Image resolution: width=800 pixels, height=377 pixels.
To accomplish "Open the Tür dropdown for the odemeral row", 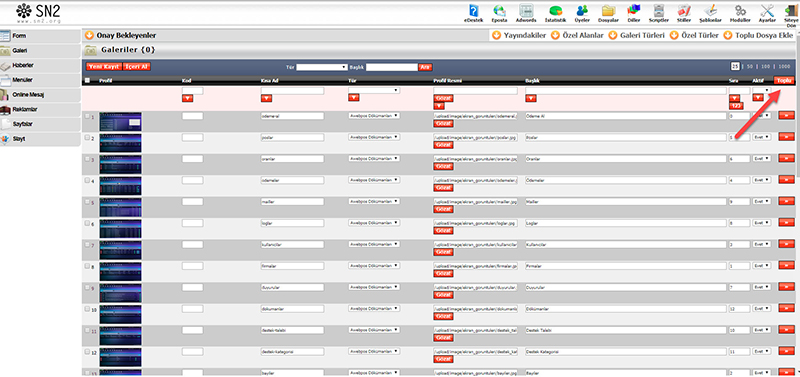I will (374, 116).
